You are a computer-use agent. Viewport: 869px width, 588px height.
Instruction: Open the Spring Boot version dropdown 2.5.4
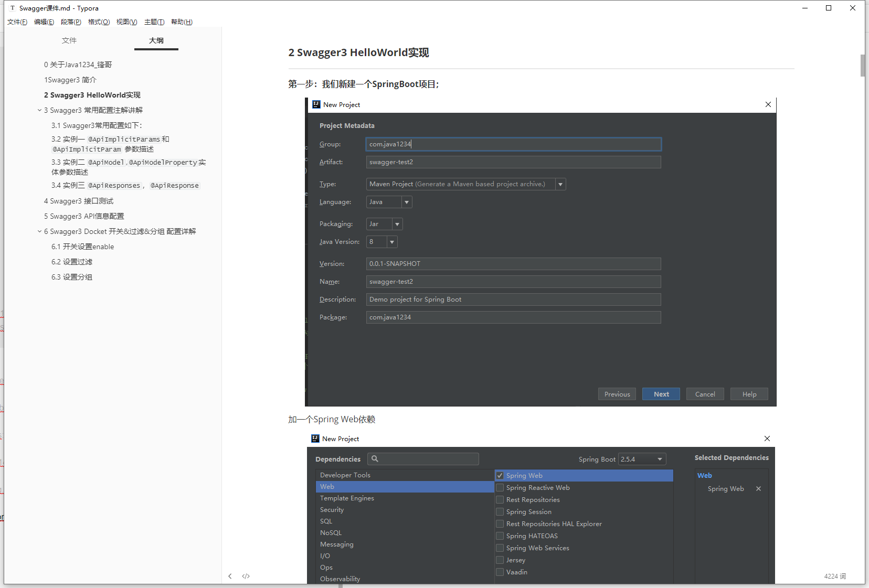tap(642, 459)
